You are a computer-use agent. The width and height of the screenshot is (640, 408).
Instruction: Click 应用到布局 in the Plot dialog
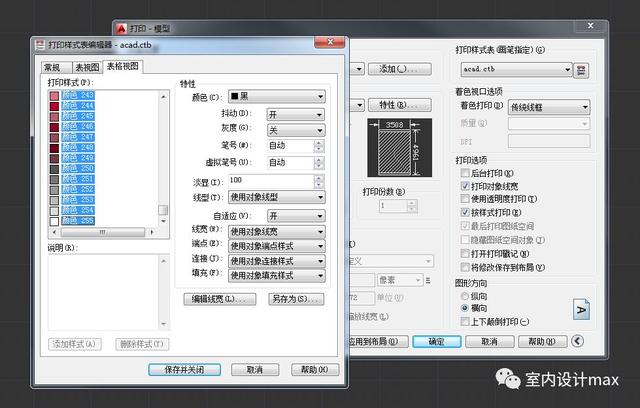(378, 341)
